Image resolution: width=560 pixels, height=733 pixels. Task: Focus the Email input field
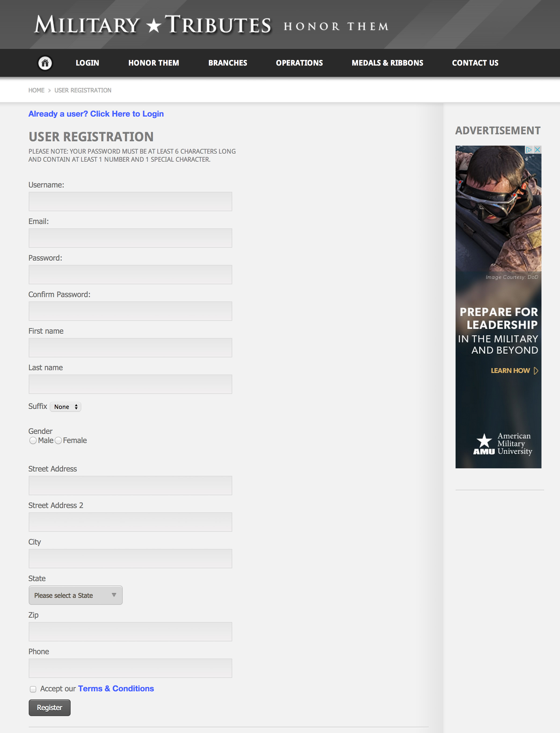pos(130,238)
